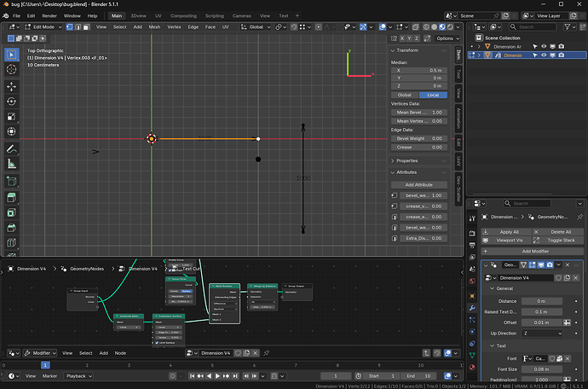Select the Measure ruler tool
The image size is (588, 389).
tap(12, 164)
